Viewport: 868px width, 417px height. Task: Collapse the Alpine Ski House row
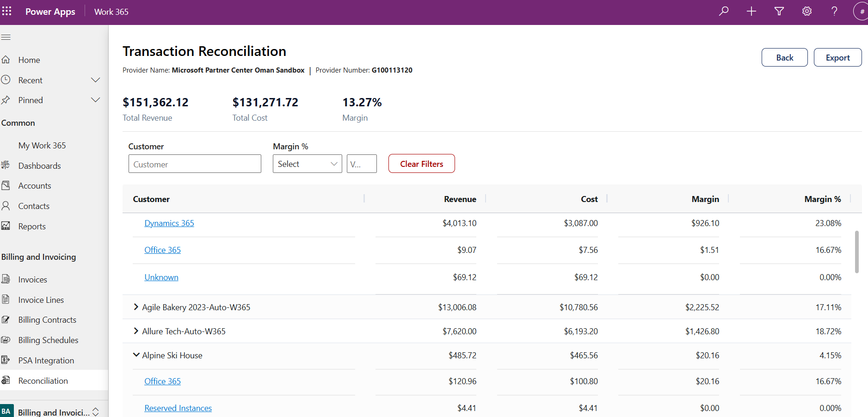tap(136, 355)
